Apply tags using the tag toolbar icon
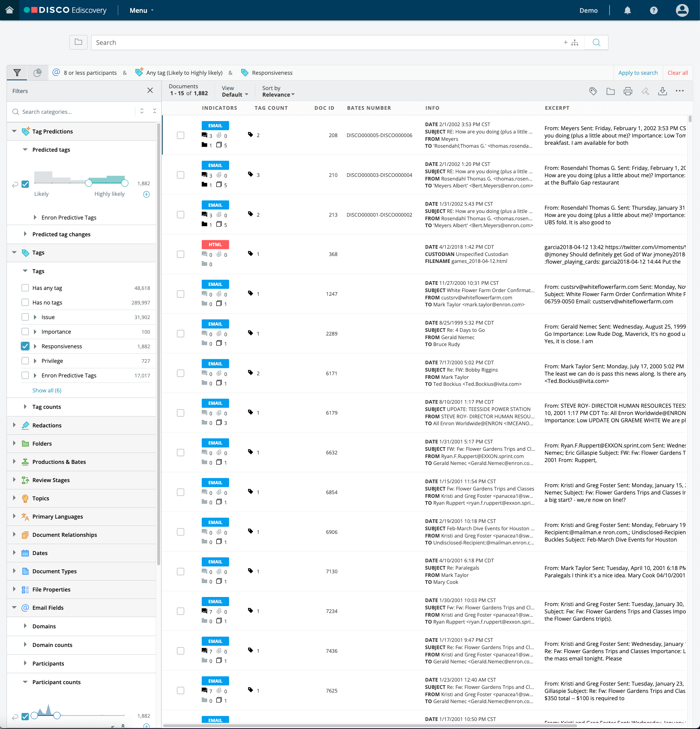This screenshot has height=729, width=700. point(593,91)
